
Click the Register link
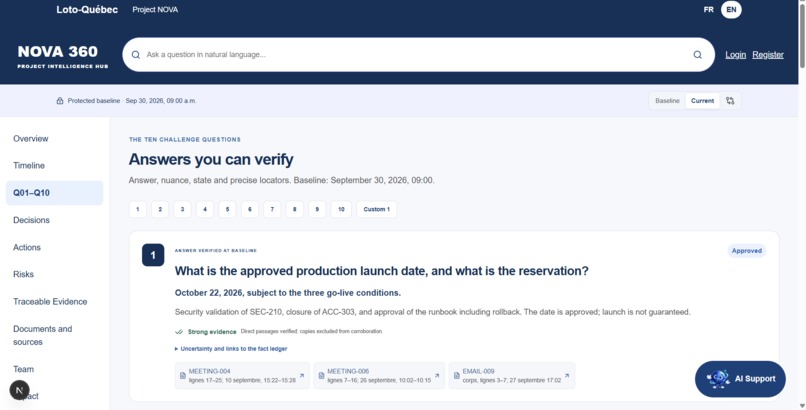click(768, 54)
